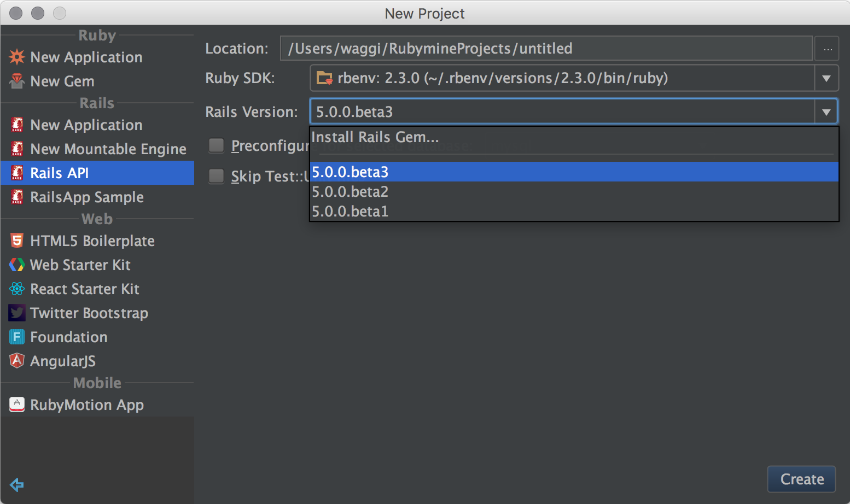Click the Location: label
Screen dimensions: 850x504
pos(237,49)
